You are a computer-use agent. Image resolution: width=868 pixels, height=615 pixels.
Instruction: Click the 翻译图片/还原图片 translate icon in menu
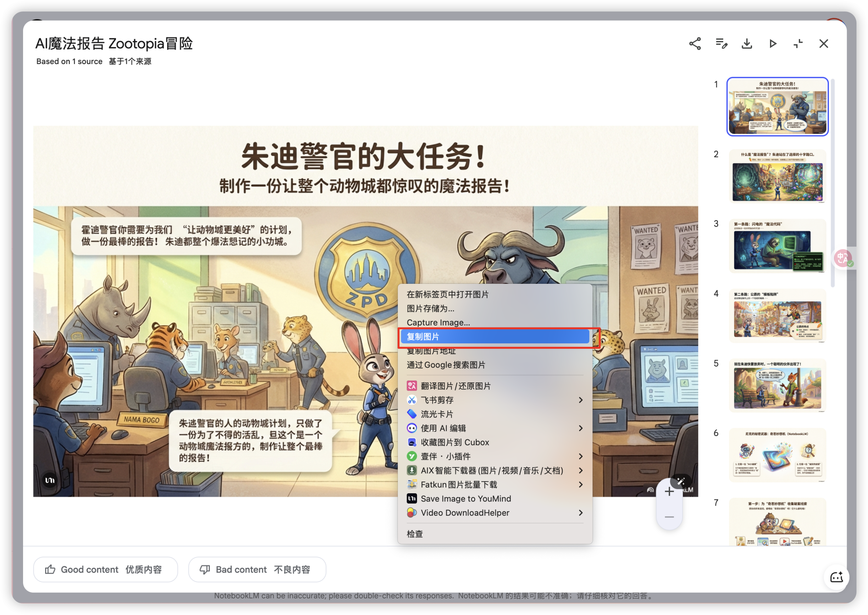coord(412,385)
